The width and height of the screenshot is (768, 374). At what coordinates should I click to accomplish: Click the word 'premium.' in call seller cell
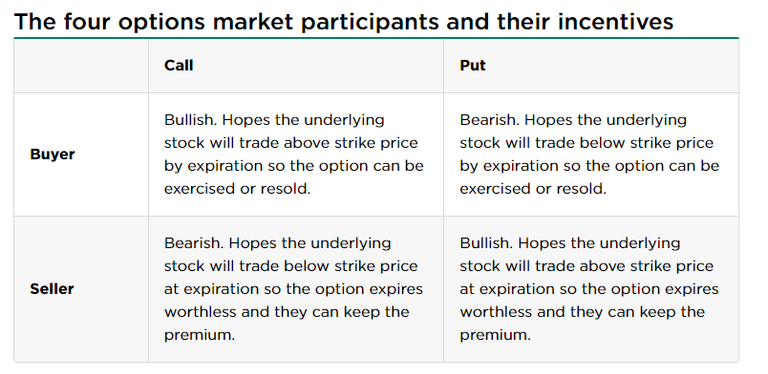pos(199,335)
